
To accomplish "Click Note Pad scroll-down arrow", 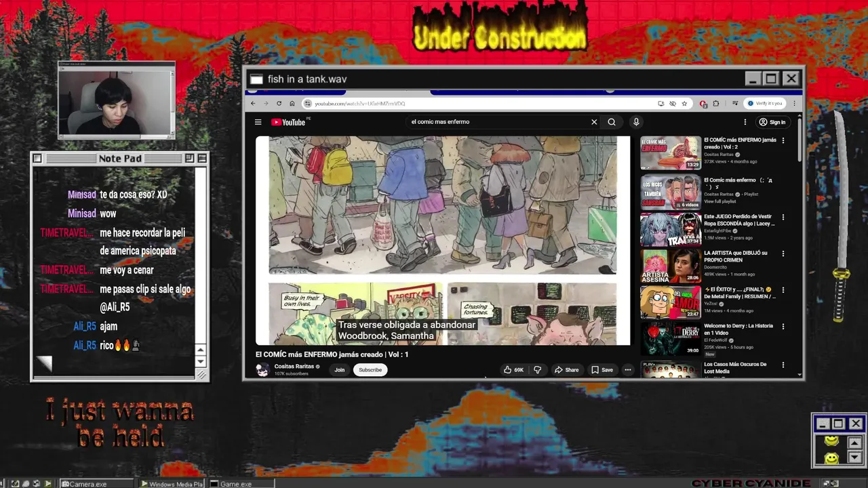I will (200, 362).
